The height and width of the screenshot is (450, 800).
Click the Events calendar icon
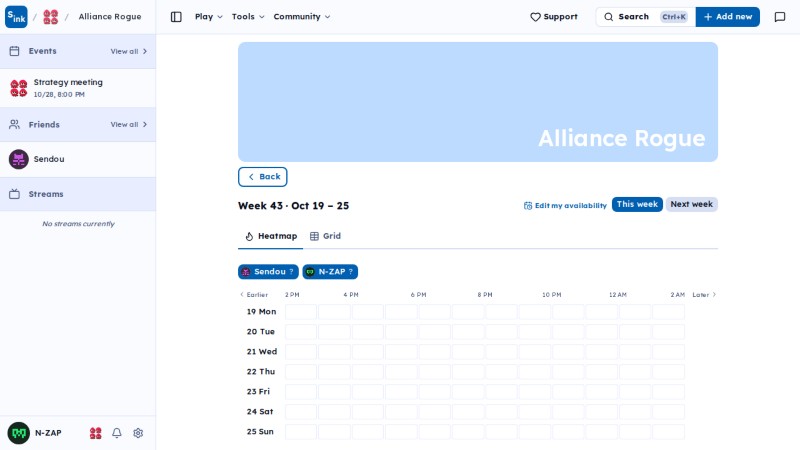coord(14,51)
